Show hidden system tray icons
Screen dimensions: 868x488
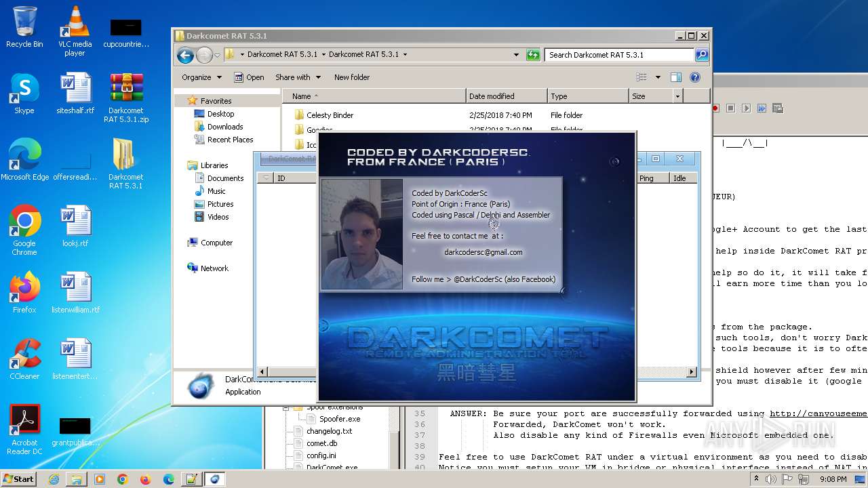pyautogui.click(x=756, y=479)
